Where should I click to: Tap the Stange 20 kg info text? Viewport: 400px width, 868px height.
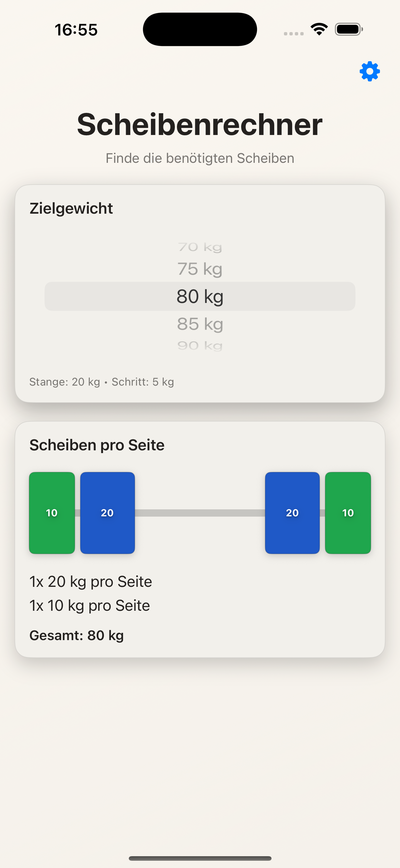pos(65,382)
